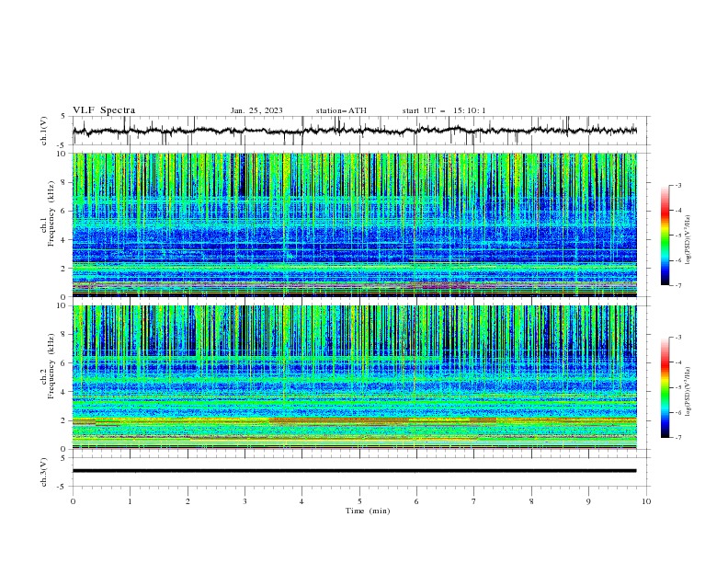Click the 'station=ATH' header label
This screenshot has height=563, width=728.
[x=341, y=110]
